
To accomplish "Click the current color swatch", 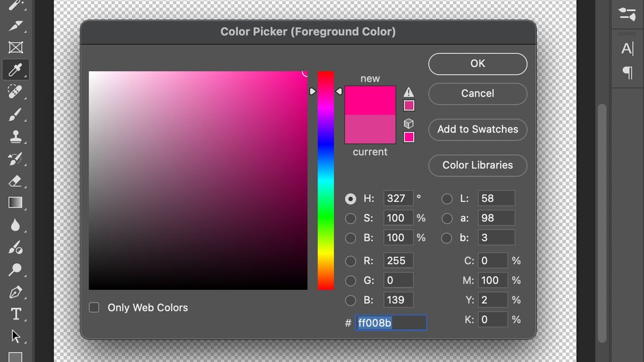I will click(x=370, y=130).
